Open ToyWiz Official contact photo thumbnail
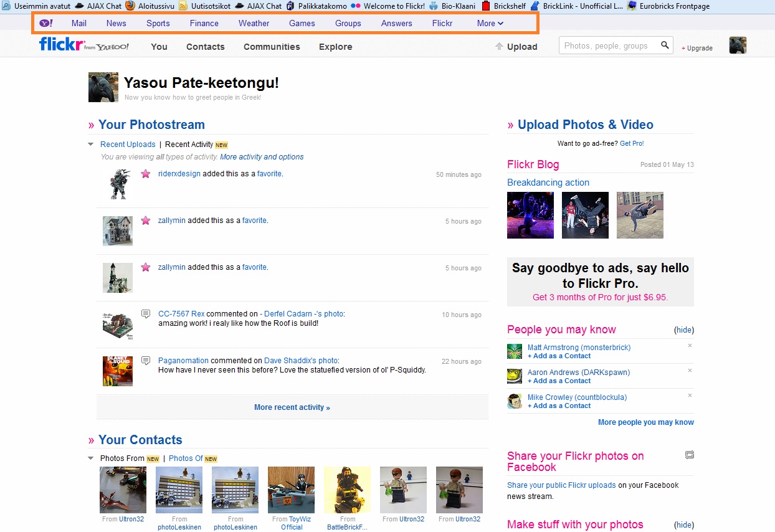 pyautogui.click(x=291, y=490)
